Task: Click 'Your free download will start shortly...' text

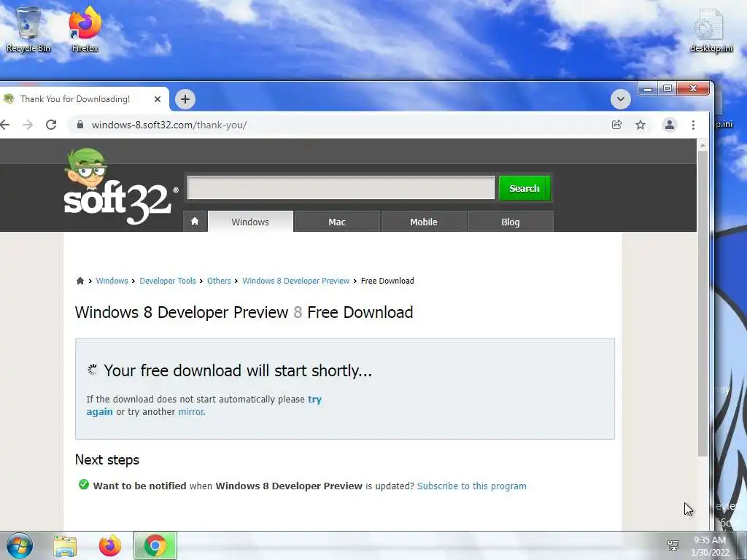Action: tap(238, 370)
